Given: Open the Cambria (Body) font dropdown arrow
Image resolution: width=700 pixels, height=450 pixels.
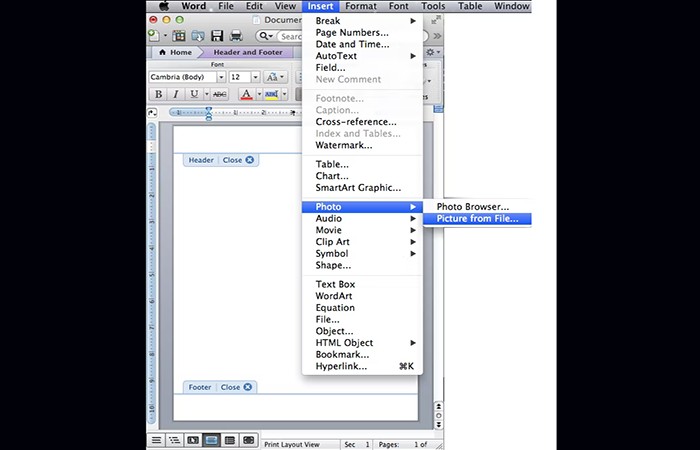Looking at the screenshot, I should (x=221, y=77).
